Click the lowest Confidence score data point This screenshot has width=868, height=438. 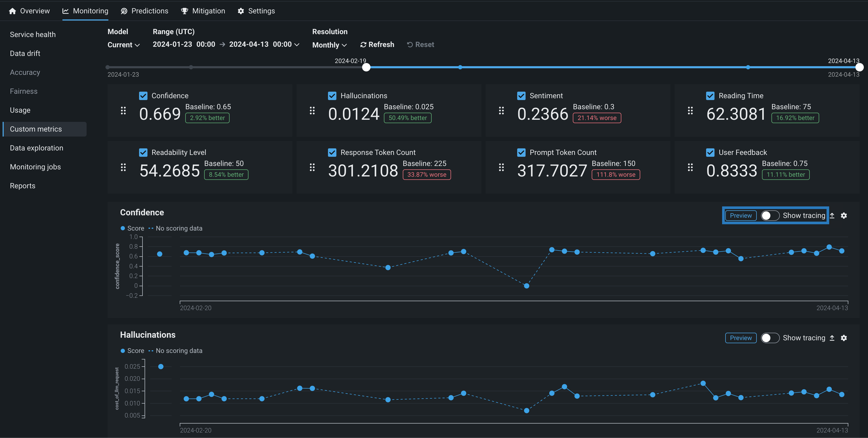click(x=526, y=286)
